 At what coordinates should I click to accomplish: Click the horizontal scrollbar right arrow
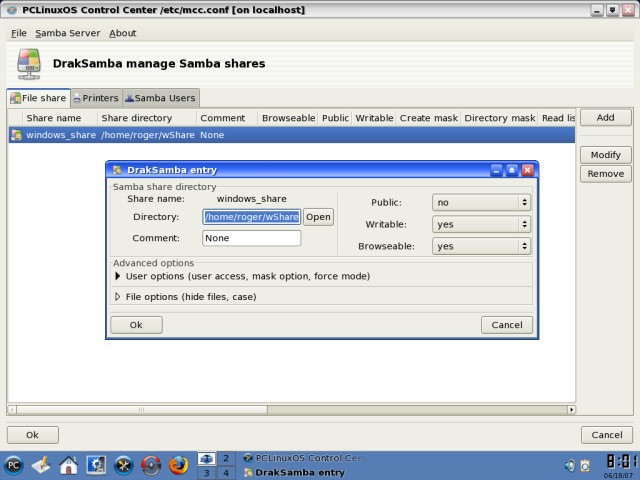571,409
